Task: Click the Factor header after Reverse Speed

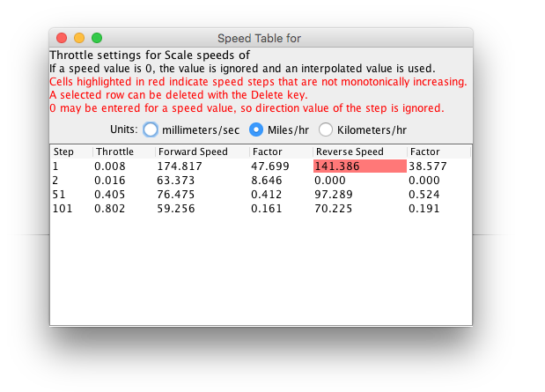Action: click(438, 152)
